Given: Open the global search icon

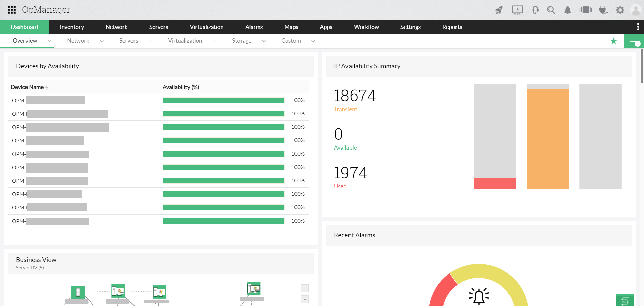Looking at the screenshot, I should pos(551,10).
